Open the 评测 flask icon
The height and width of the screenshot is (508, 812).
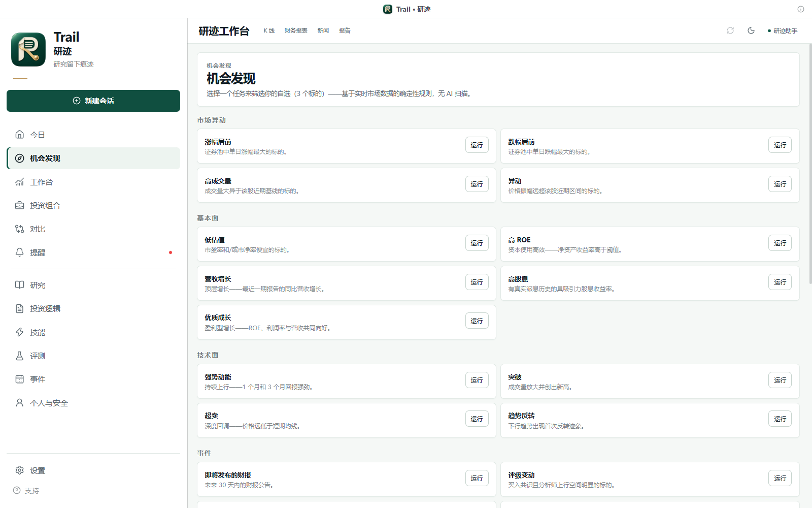pos(20,356)
